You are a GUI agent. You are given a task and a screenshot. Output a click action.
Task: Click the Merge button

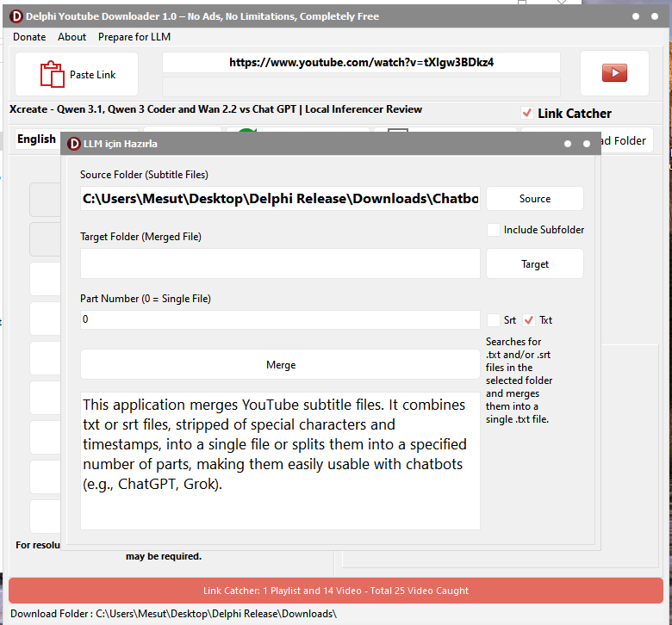coord(280,364)
